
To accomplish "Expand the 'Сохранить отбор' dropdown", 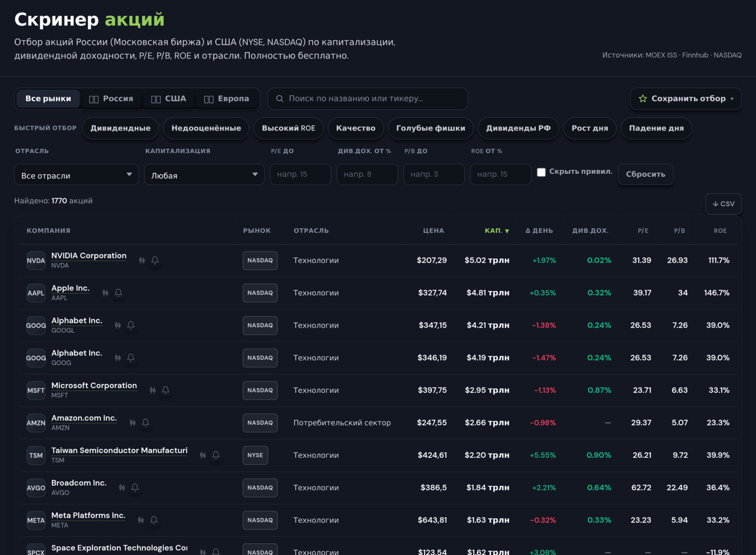I will 685,99.
